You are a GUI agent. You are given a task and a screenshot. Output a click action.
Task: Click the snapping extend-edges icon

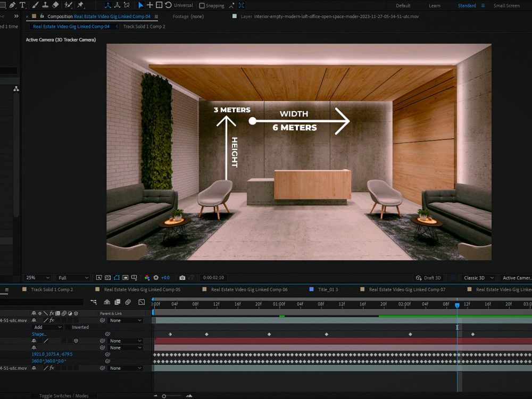click(x=231, y=5)
